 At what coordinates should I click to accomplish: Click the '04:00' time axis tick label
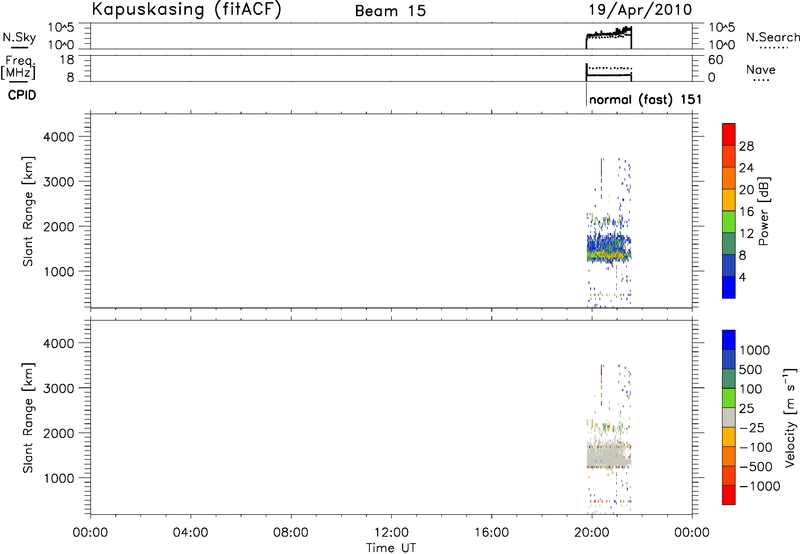click(190, 533)
